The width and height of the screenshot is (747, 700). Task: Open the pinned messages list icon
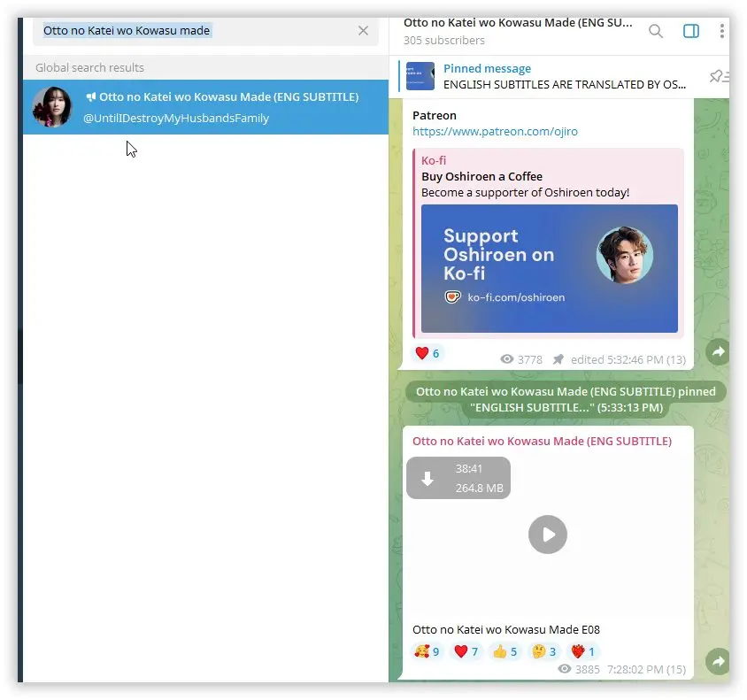tap(719, 76)
